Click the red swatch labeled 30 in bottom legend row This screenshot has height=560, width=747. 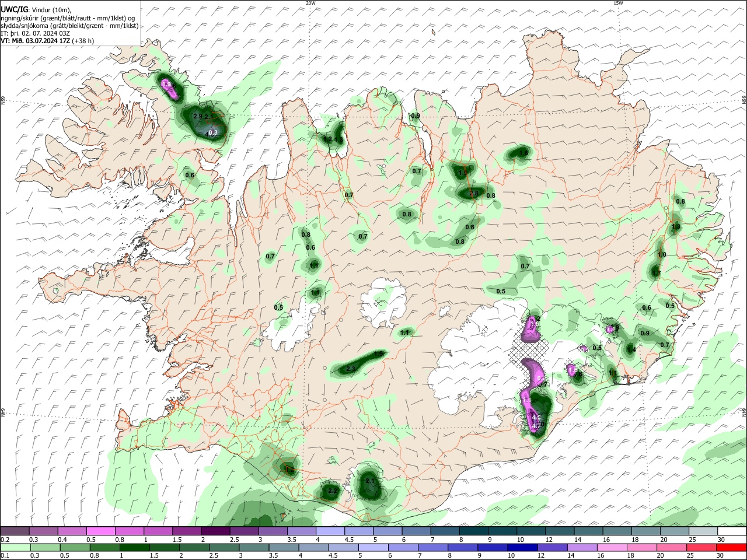[731, 547]
